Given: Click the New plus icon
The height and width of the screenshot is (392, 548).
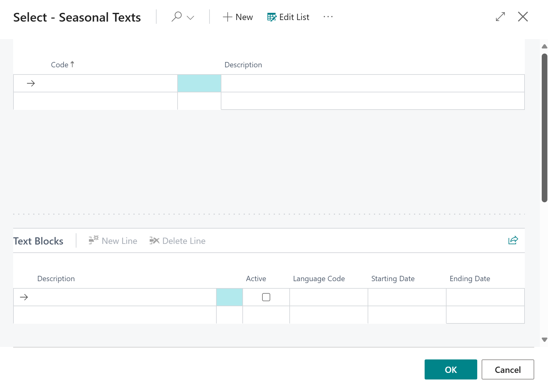Looking at the screenshot, I should click(x=227, y=17).
